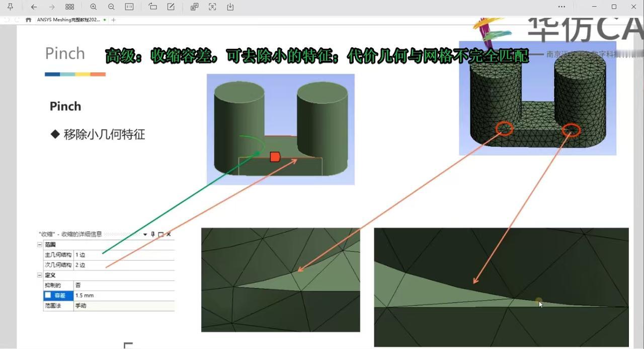Rotate the image
This screenshot has height=349, width=644.
click(153, 7)
